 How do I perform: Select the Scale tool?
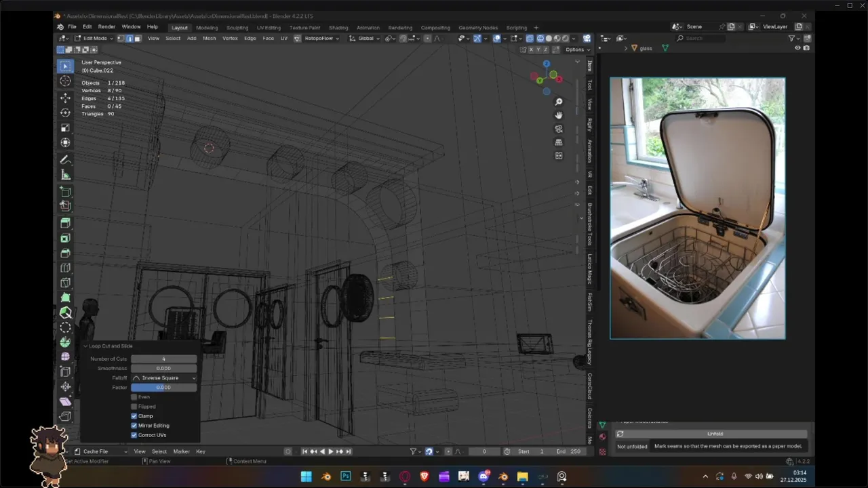[65, 127]
